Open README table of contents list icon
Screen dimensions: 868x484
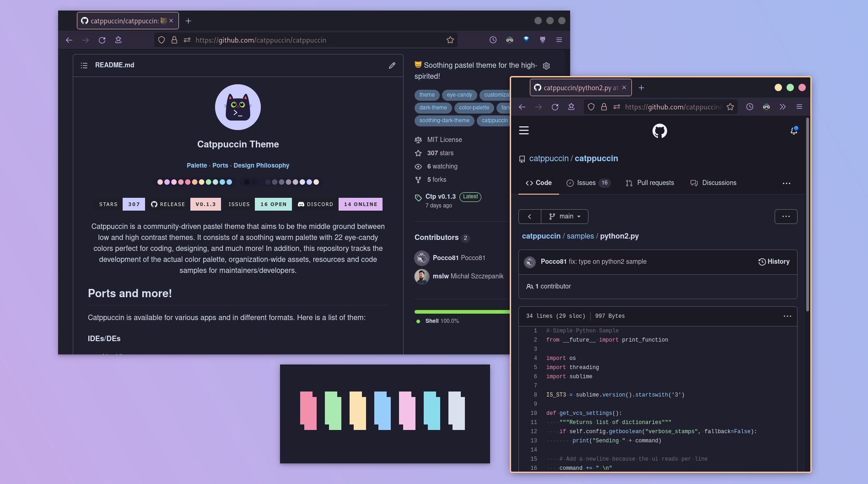pyautogui.click(x=84, y=65)
